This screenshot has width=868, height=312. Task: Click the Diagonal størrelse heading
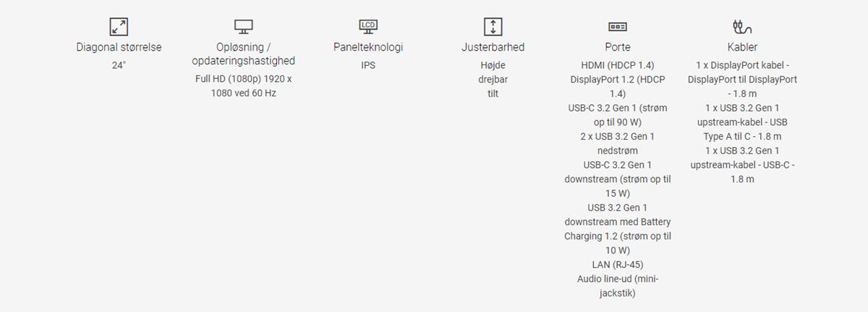(119, 48)
